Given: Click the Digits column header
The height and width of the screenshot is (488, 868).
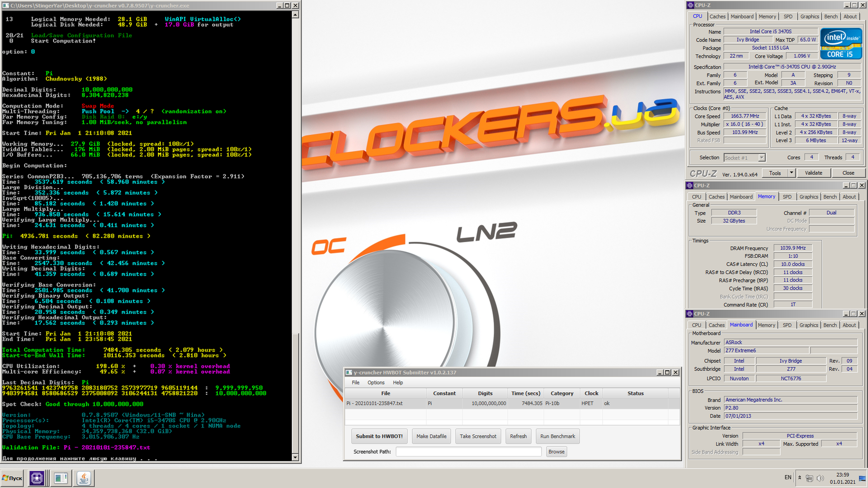Looking at the screenshot, I should tap(485, 393).
